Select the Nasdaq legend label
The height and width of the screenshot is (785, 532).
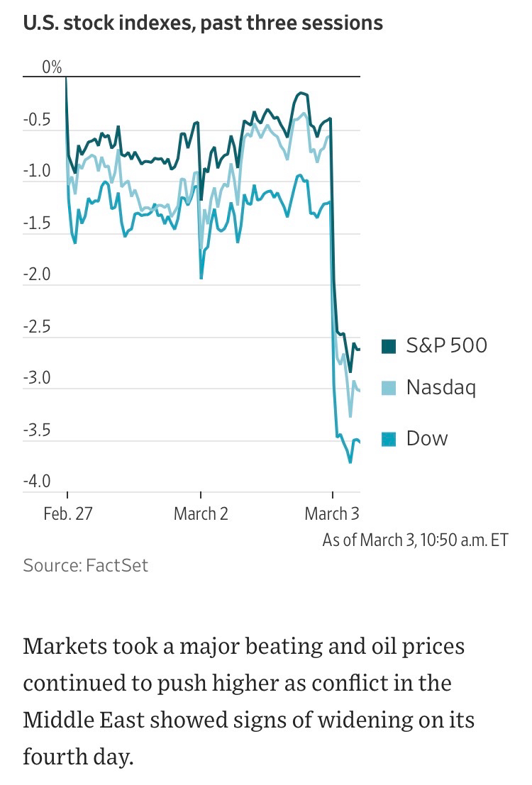point(440,387)
